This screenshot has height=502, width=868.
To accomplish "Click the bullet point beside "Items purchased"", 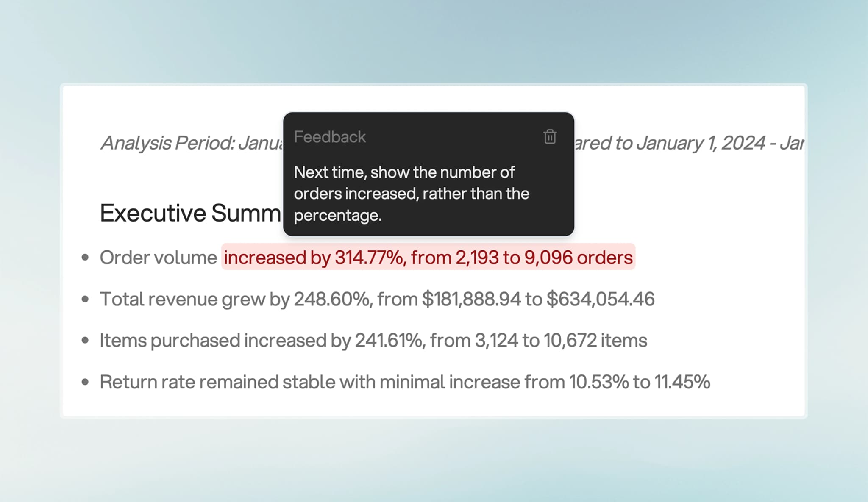I will 85,341.
